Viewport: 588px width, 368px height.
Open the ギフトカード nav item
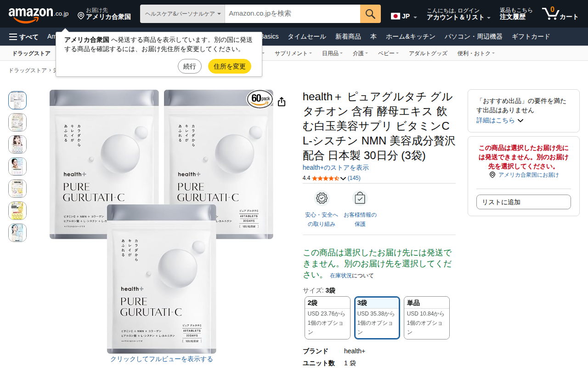tap(531, 37)
